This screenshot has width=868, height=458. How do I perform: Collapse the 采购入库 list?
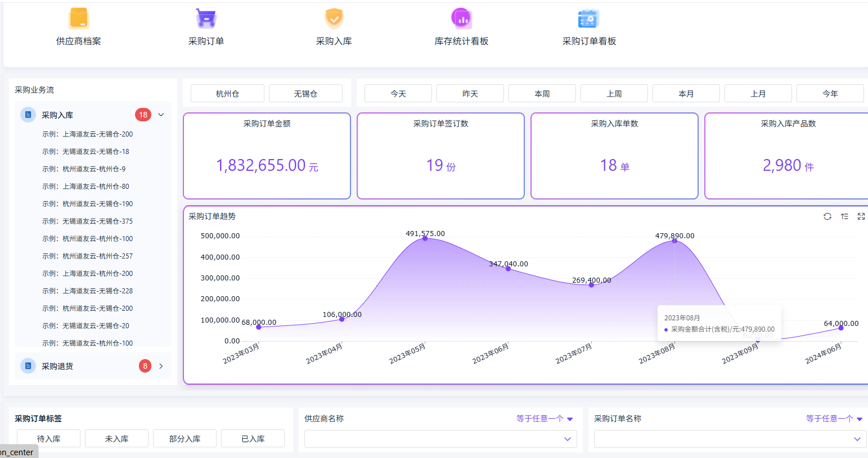tap(161, 115)
